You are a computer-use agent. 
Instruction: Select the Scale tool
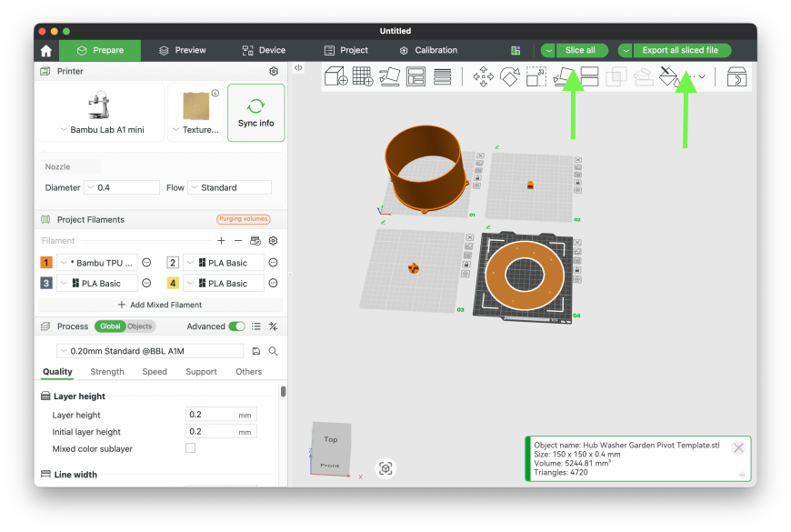coord(536,76)
